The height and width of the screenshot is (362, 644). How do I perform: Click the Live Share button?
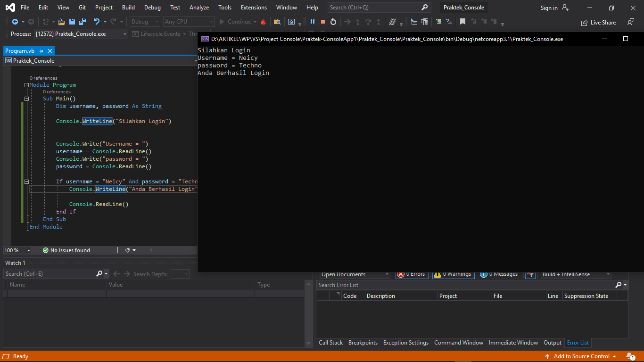[x=599, y=22]
